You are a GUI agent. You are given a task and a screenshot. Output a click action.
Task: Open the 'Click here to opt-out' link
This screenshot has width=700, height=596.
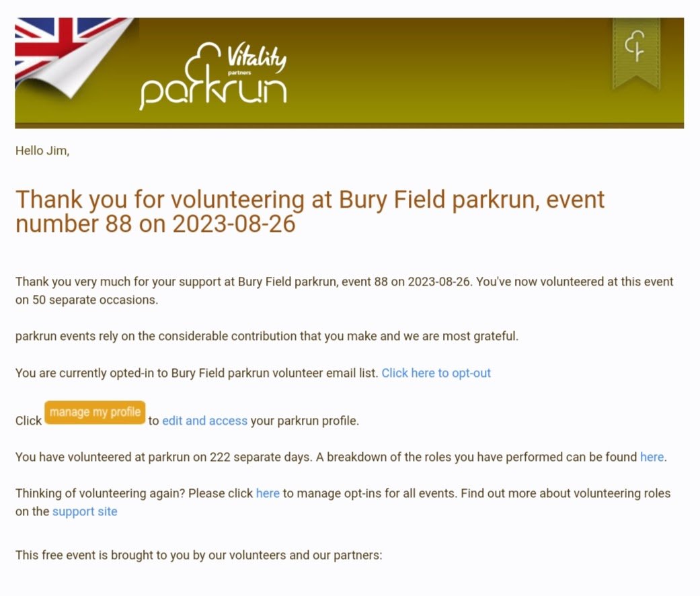click(436, 373)
